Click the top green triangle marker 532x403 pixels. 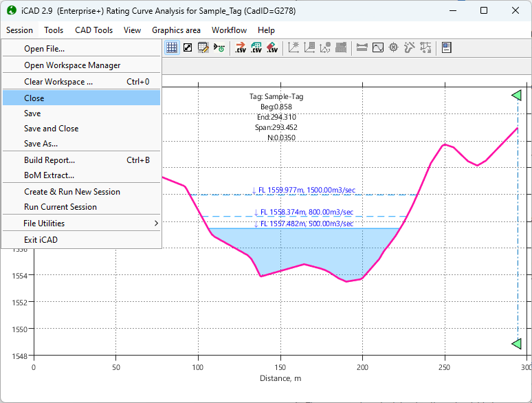517,96
